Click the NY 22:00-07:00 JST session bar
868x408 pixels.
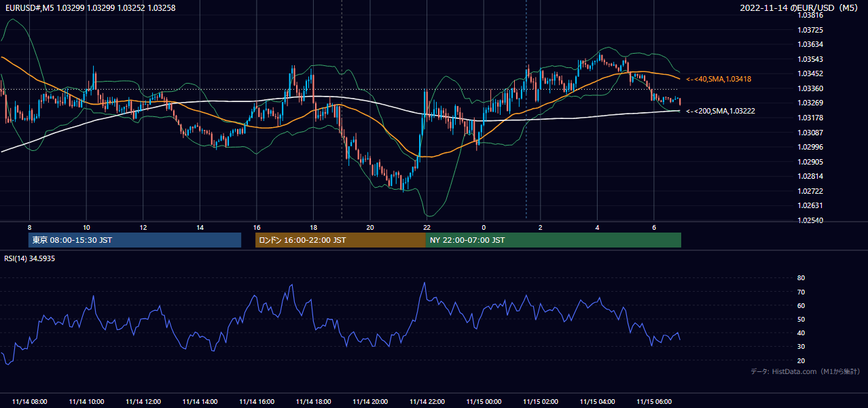[554, 240]
